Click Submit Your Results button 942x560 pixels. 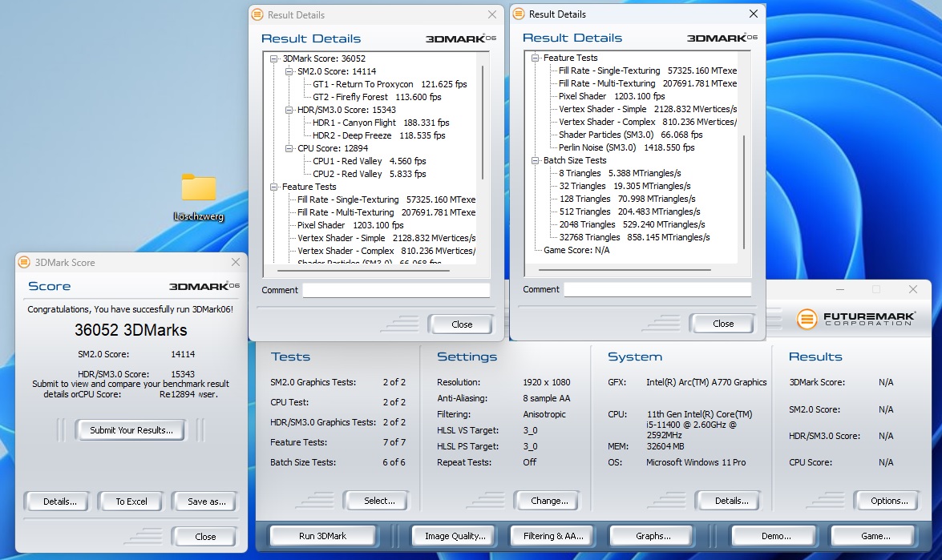(131, 430)
